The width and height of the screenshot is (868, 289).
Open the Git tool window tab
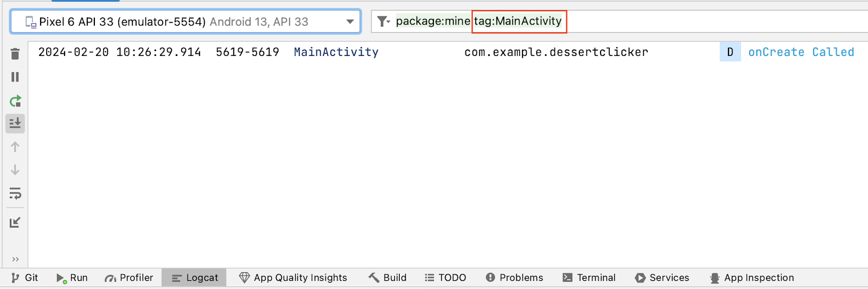[x=25, y=278]
